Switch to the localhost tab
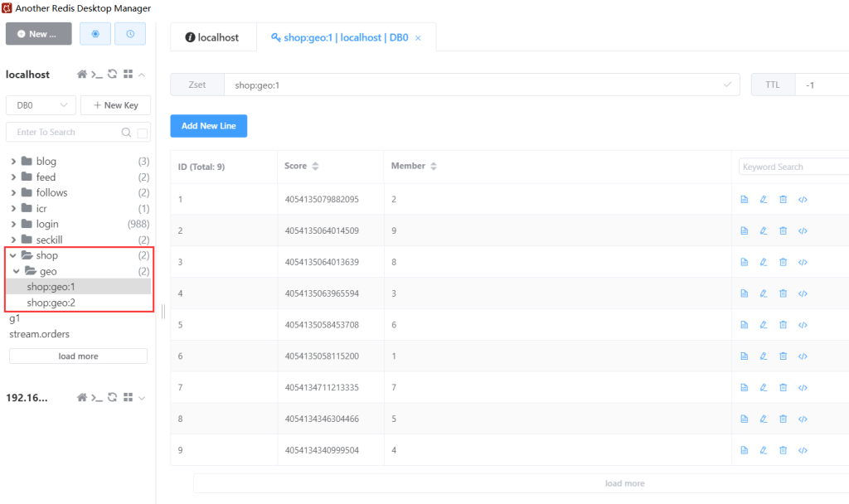This screenshot has height=504, width=849. click(212, 37)
